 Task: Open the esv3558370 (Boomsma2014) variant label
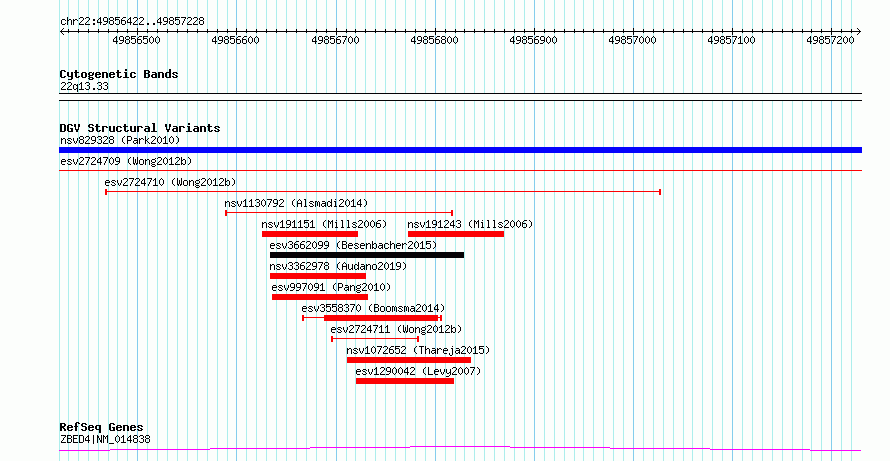point(373,308)
